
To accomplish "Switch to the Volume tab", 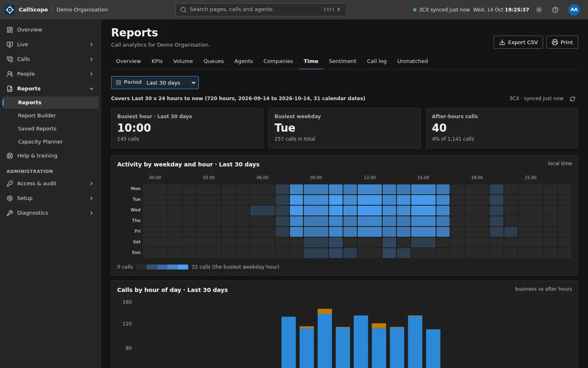I will 183,61.
